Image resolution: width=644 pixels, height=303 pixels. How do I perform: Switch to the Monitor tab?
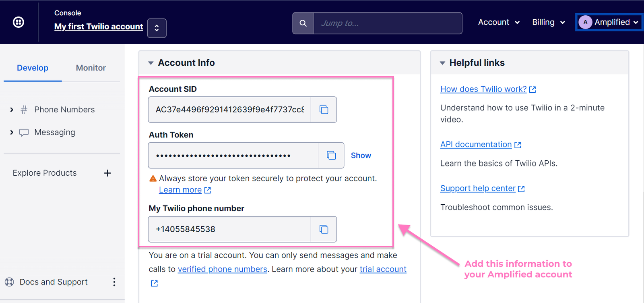click(x=91, y=68)
